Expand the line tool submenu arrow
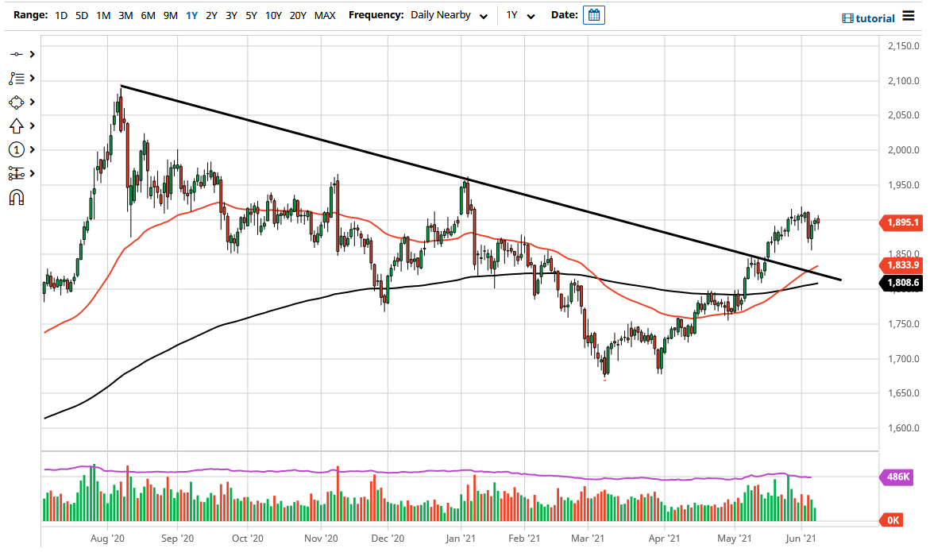 coord(32,55)
